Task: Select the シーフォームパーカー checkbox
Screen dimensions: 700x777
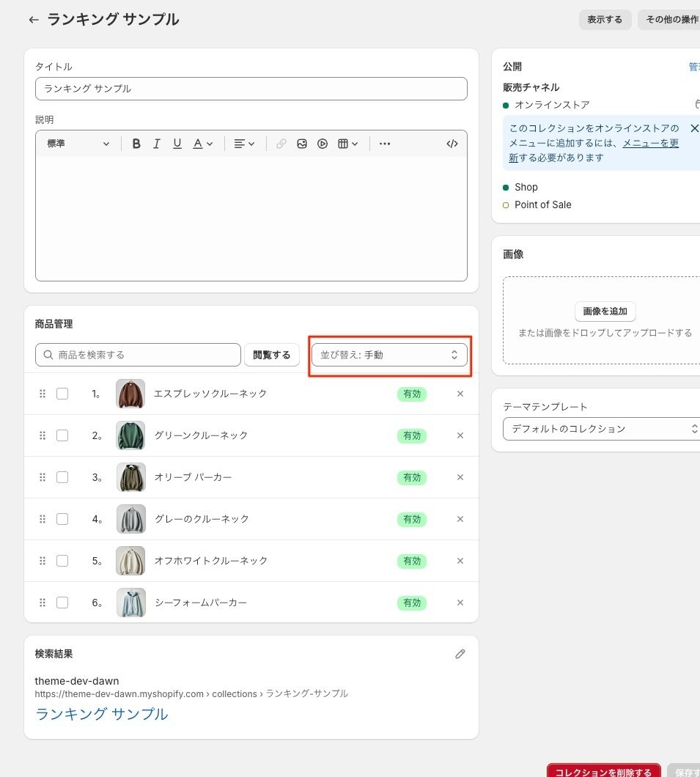Action: [62, 602]
